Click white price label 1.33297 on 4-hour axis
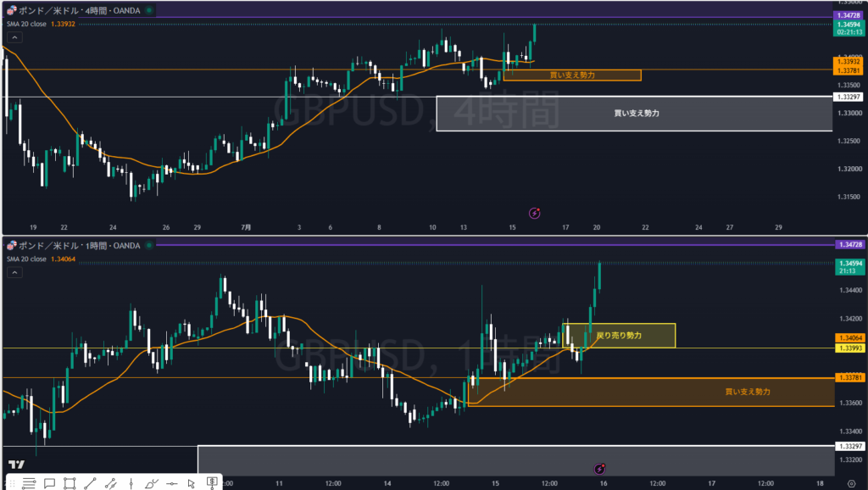 tap(848, 97)
